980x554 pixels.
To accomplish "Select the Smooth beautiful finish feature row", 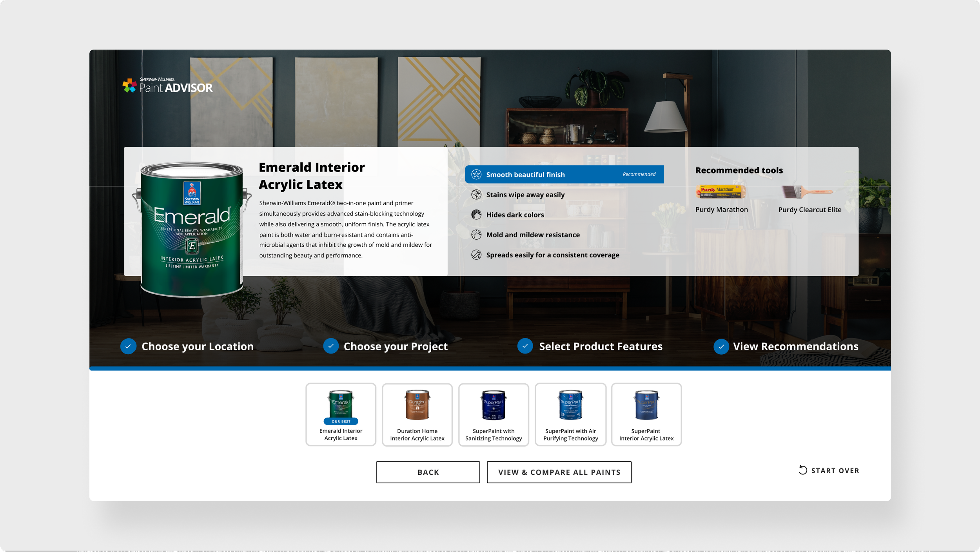I will pos(564,175).
